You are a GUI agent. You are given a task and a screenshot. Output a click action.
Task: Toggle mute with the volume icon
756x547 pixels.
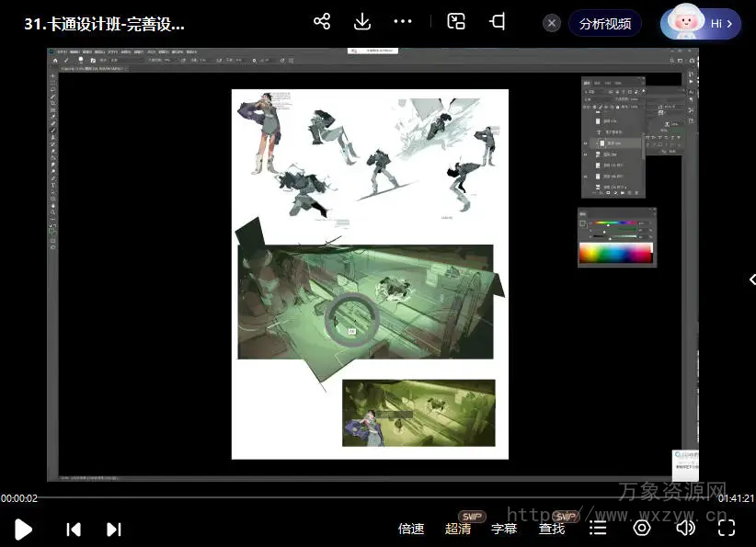click(685, 529)
